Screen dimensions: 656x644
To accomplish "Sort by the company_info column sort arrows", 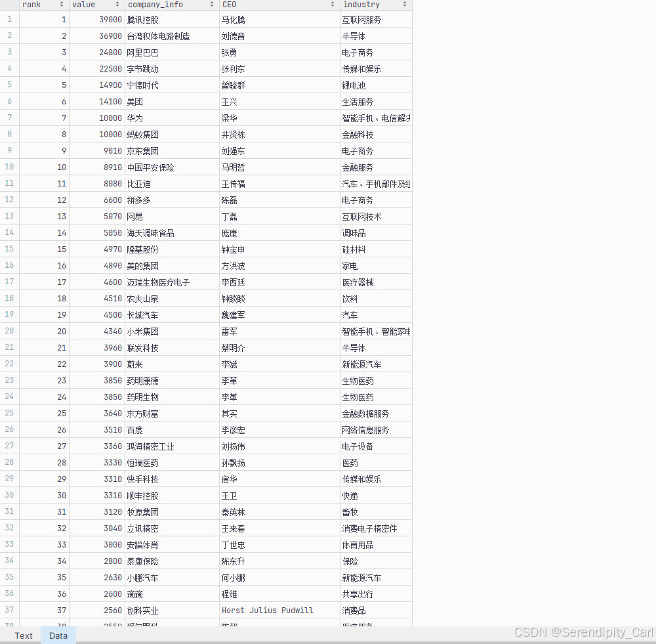I will coord(212,4).
